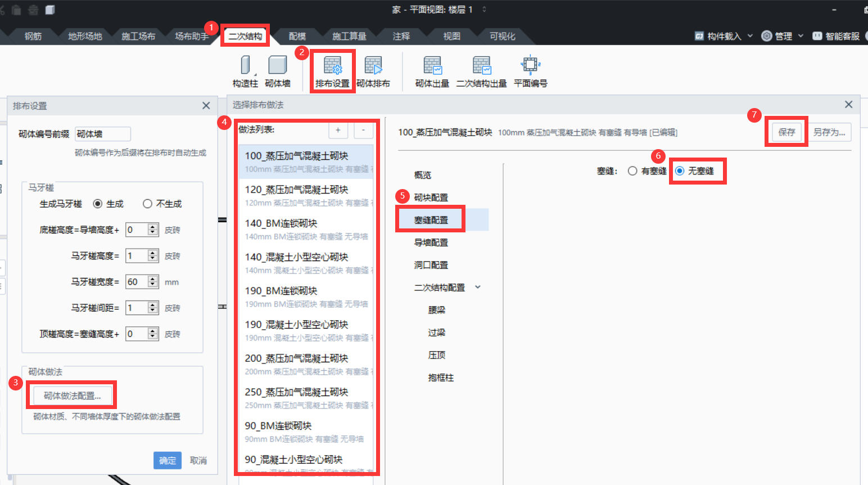The image size is (868, 485).
Task: Switch to the 场布助手 ribbon tab
Action: click(x=192, y=36)
